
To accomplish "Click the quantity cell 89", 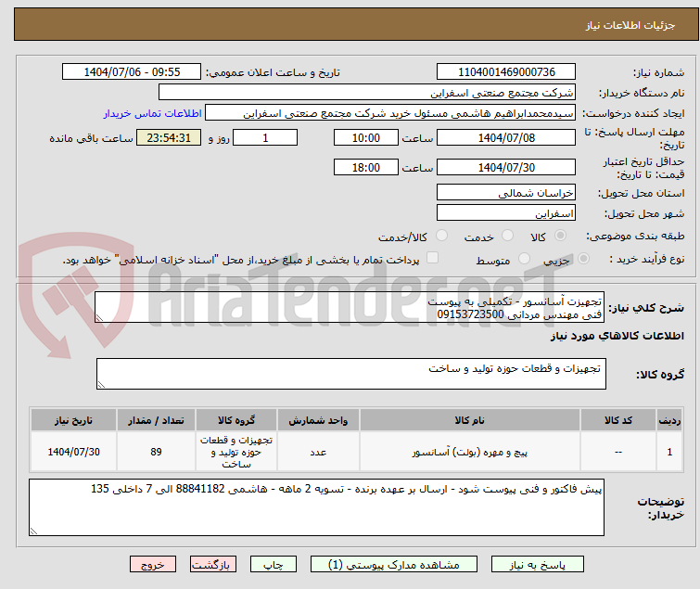I will pos(156,452).
